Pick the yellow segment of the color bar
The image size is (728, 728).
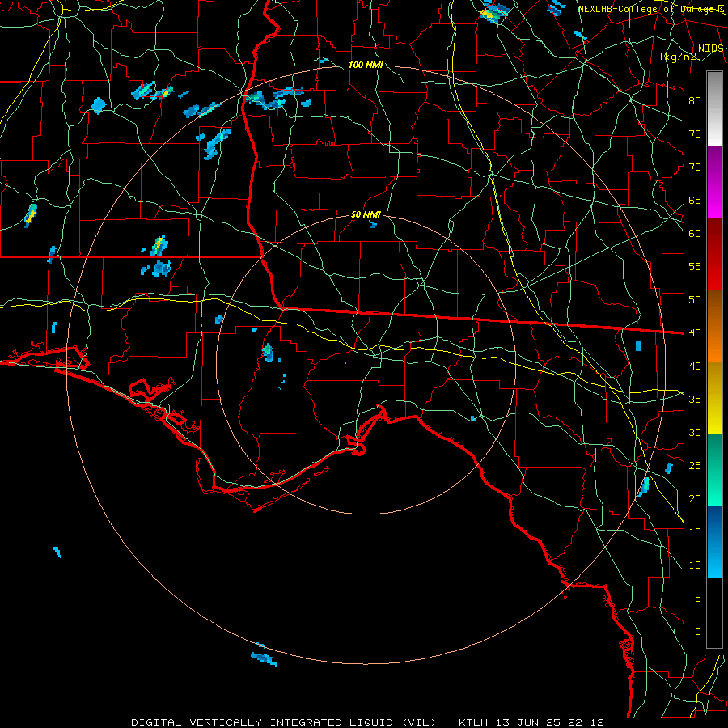coord(714,398)
